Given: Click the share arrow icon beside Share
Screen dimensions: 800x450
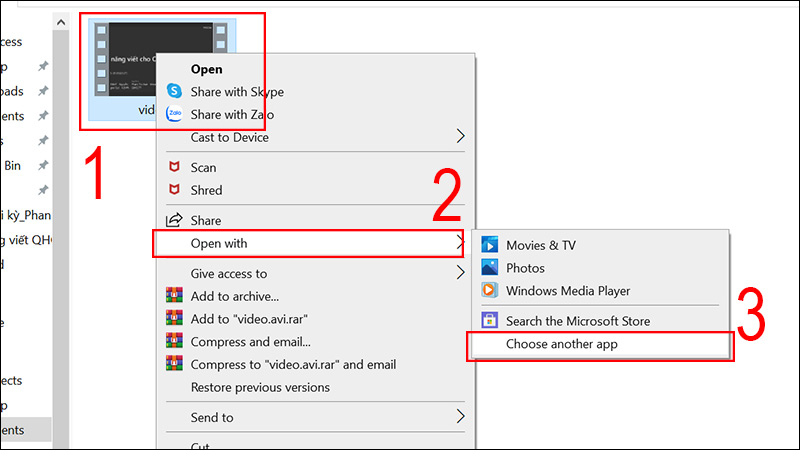Looking at the screenshot, I should [174, 220].
